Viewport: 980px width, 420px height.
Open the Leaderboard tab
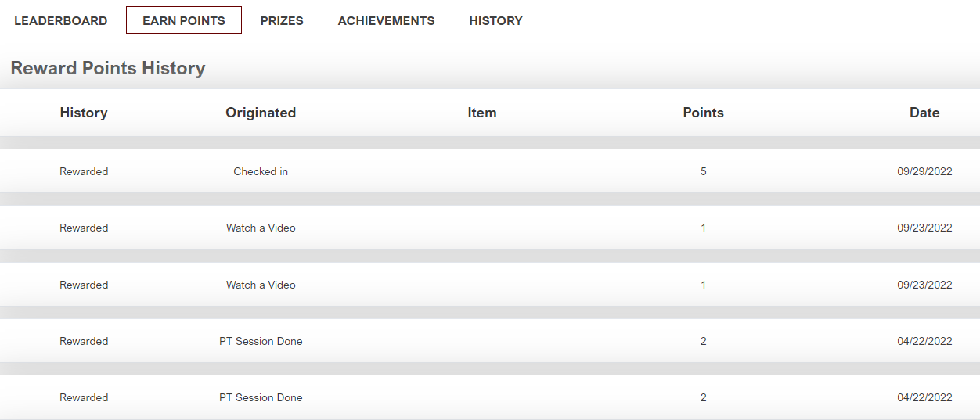coord(61,21)
